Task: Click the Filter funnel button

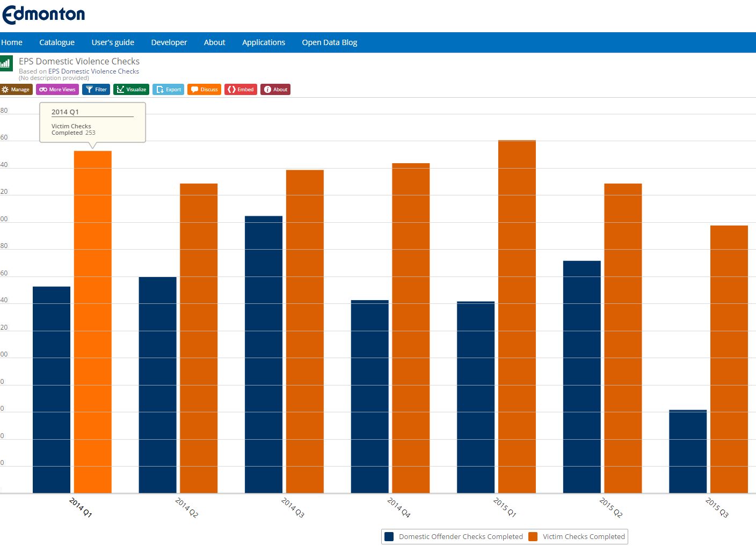Action: pos(96,90)
